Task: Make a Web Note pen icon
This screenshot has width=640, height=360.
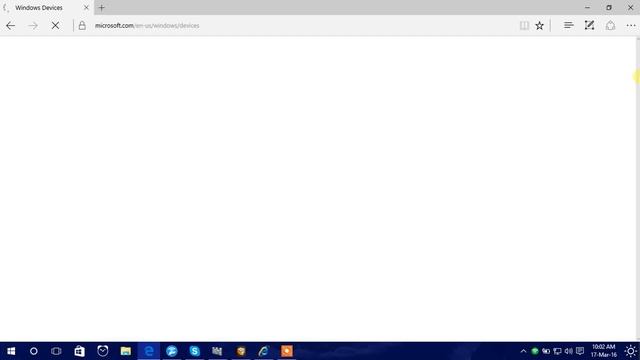Action: point(589,25)
